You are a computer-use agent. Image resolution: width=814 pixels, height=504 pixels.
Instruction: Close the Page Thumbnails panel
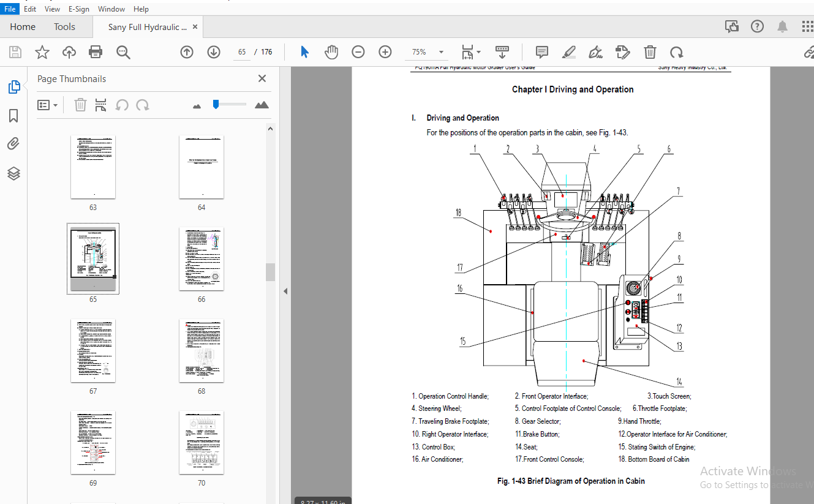click(x=262, y=78)
